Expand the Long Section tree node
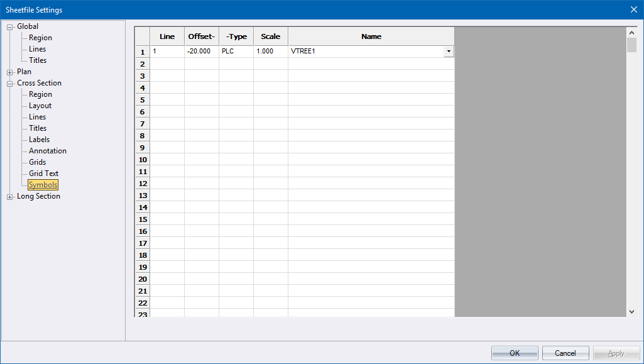 10,197
